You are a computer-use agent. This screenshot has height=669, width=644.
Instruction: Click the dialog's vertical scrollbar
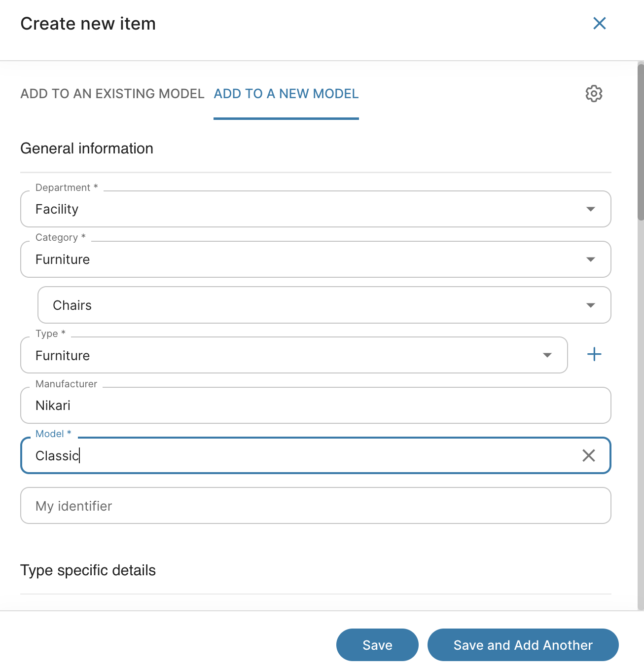pyautogui.click(x=641, y=142)
